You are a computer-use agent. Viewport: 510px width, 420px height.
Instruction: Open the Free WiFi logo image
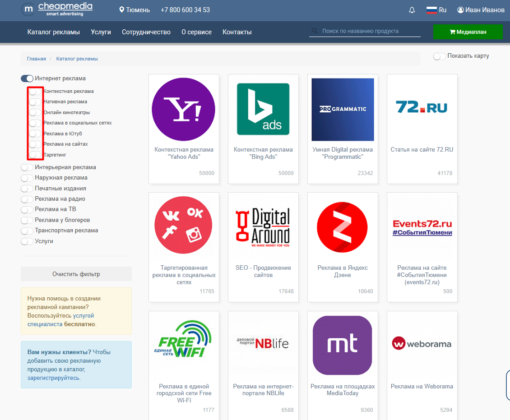tap(183, 339)
